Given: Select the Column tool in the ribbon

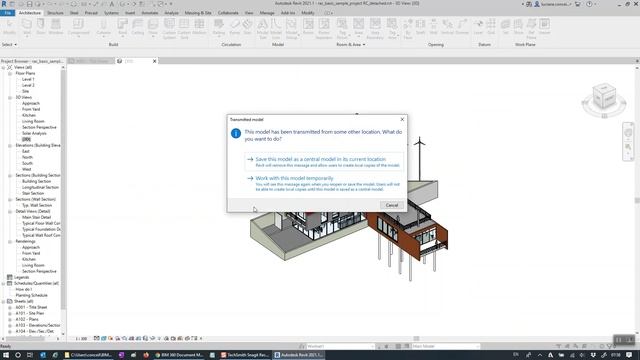Looking at the screenshot, I should (x=104, y=27).
